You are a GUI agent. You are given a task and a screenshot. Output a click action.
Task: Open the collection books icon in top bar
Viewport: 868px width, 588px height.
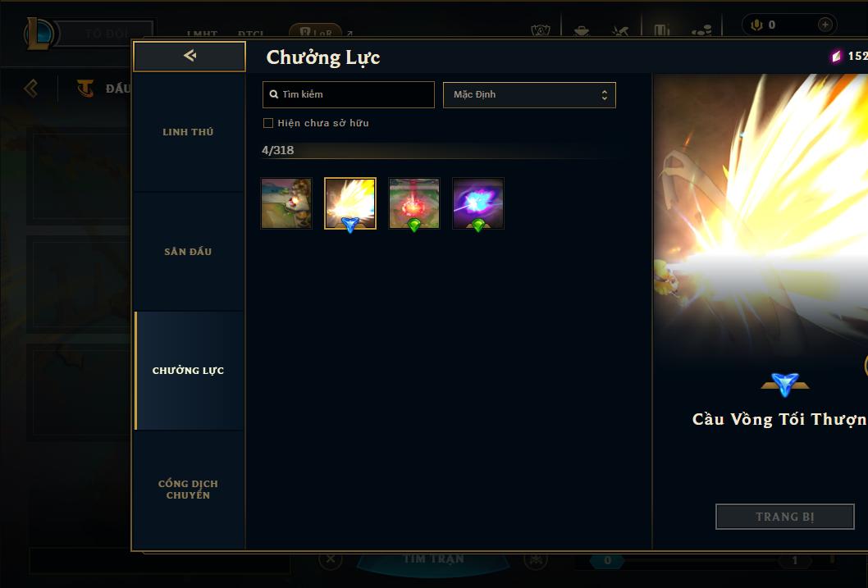pyautogui.click(x=662, y=30)
